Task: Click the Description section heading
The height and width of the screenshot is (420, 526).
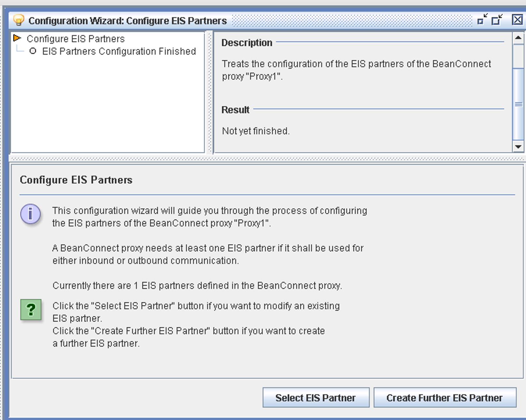Action: tap(247, 43)
